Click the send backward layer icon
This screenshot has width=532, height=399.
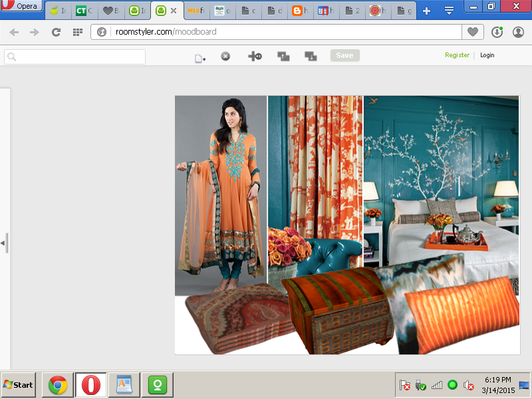pos(311,57)
